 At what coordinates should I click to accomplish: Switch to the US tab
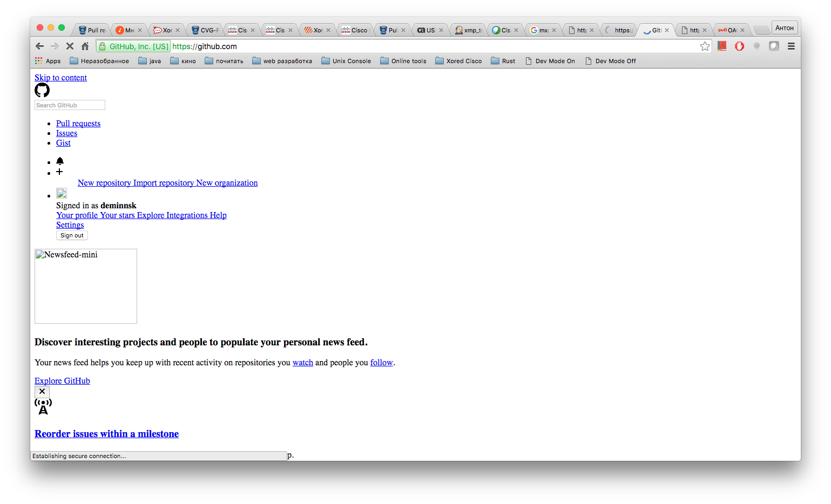click(430, 30)
